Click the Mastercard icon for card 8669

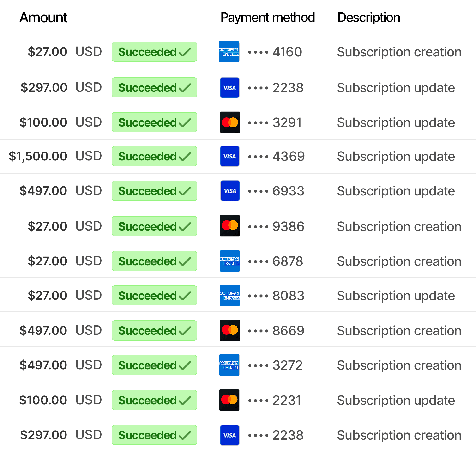[230, 330]
